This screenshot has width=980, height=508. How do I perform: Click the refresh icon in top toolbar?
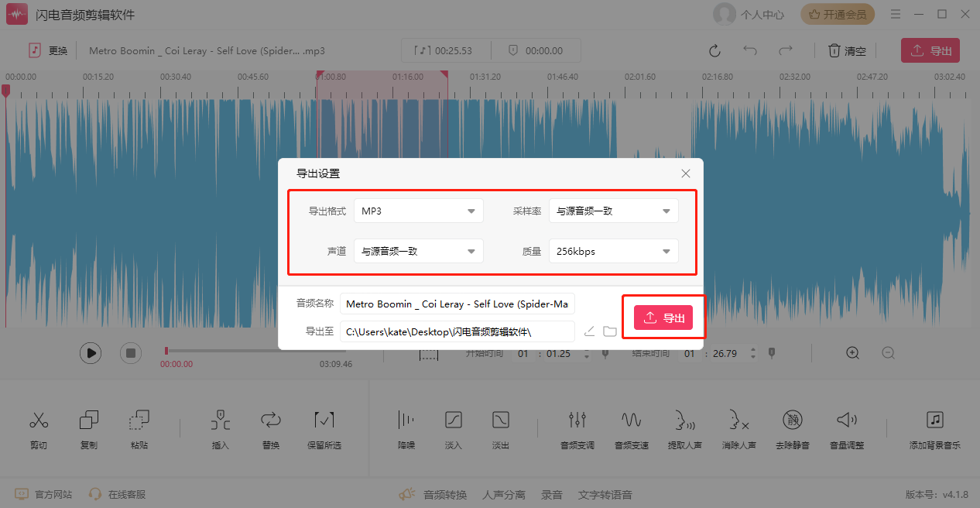click(715, 50)
